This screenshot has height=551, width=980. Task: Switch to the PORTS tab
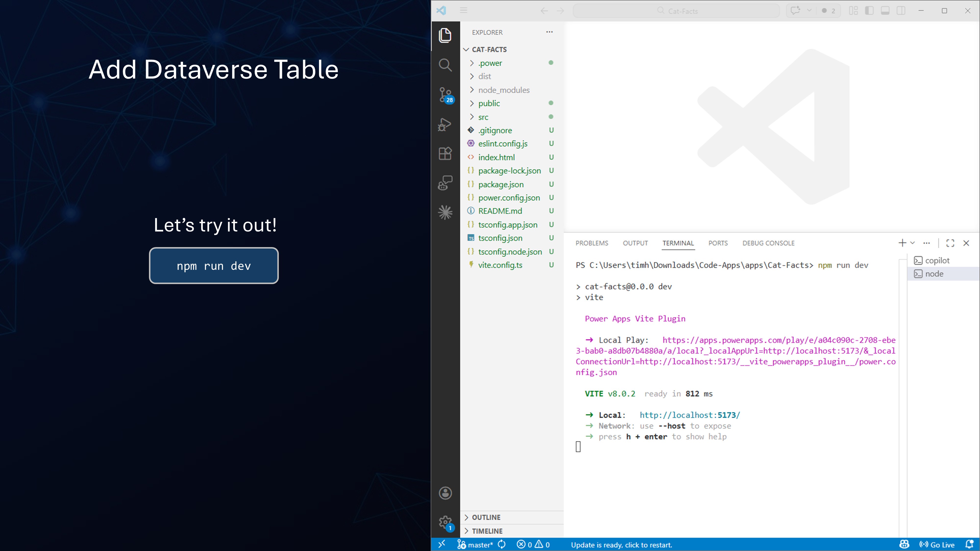pyautogui.click(x=718, y=243)
